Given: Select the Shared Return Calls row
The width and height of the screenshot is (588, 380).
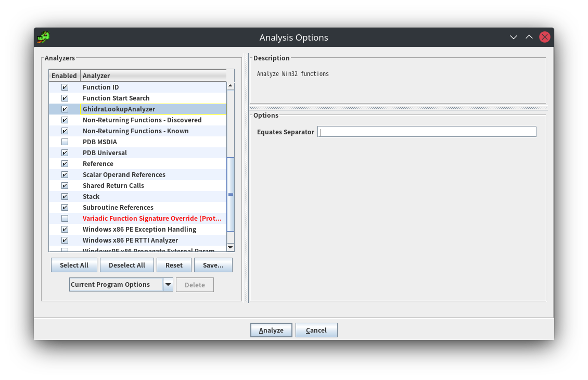Looking at the screenshot, I should [137, 185].
